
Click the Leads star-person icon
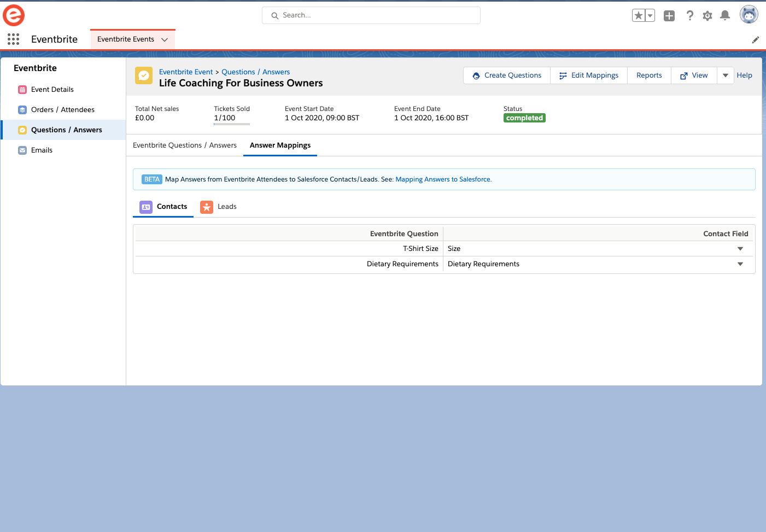pos(207,207)
